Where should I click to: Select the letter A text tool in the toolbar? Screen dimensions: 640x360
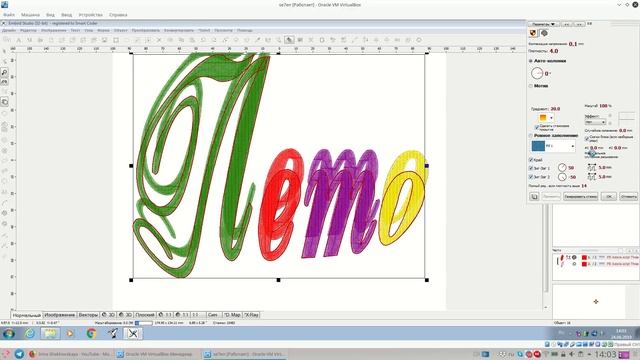click(19, 40)
